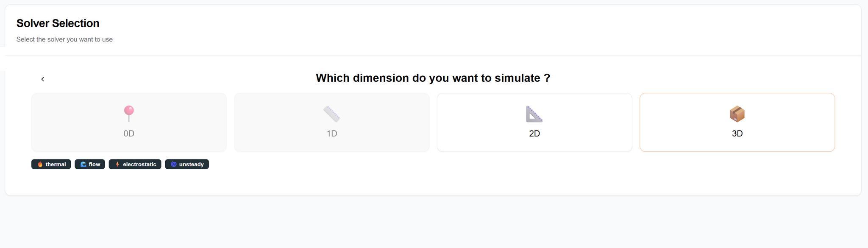Image resolution: width=868 pixels, height=248 pixels.
Task: Click the "Select the solver" subtitle text
Action: point(64,39)
